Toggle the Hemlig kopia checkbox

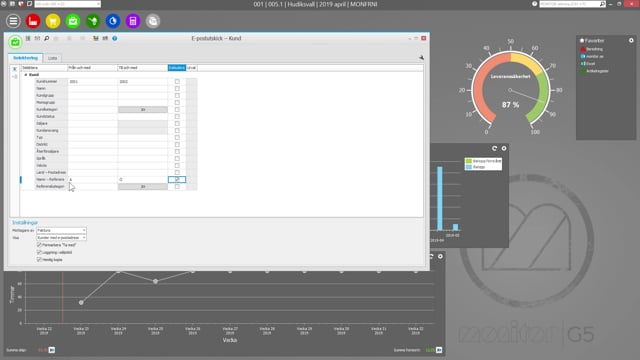pos(39,260)
